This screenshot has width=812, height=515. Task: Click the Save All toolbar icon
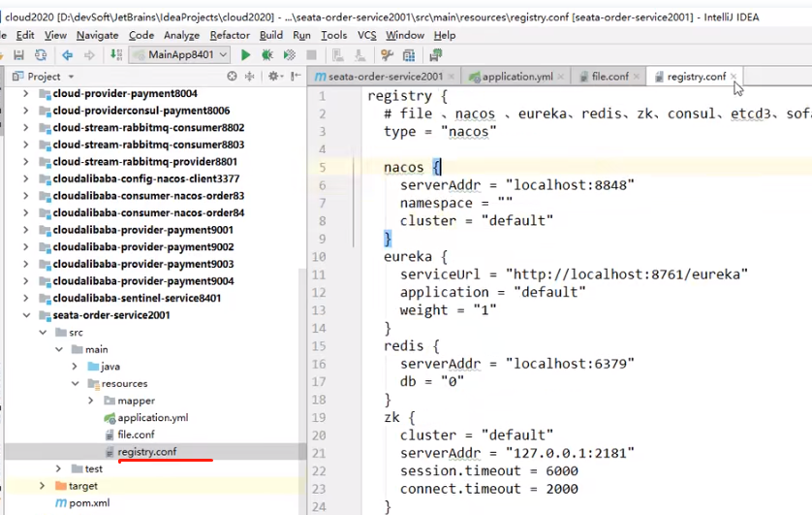click(18, 55)
